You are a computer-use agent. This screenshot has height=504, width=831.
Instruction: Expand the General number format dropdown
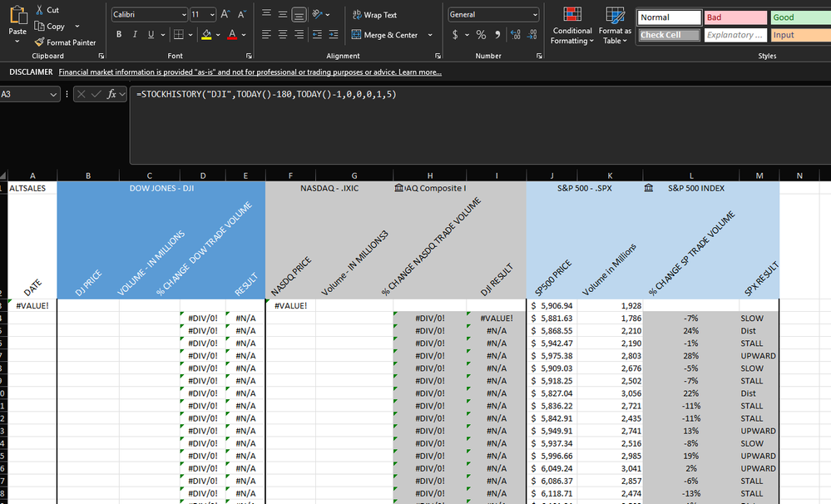coord(534,15)
